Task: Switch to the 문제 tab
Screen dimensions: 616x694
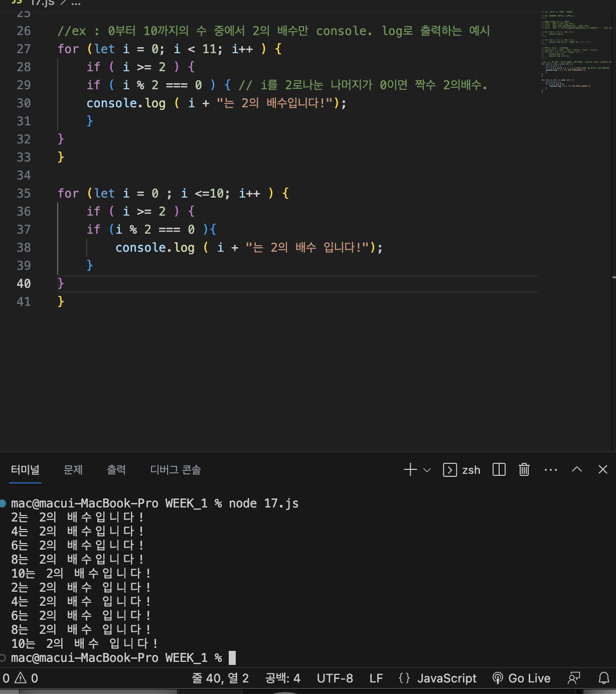Action: (73, 470)
